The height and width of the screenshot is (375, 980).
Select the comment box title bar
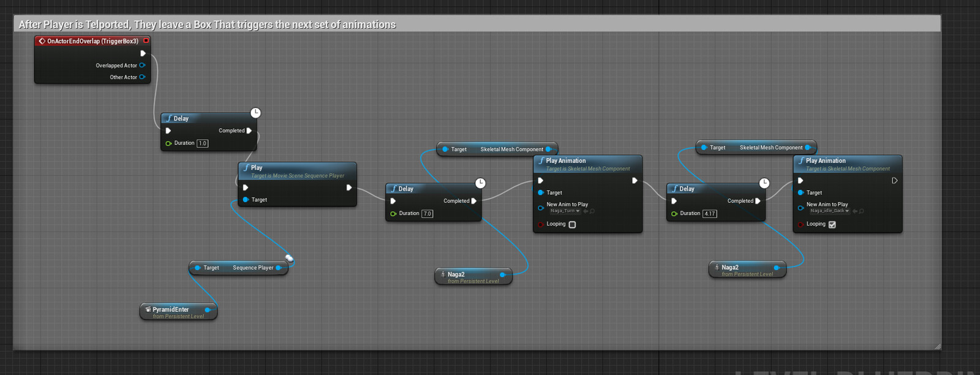pos(477,24)
